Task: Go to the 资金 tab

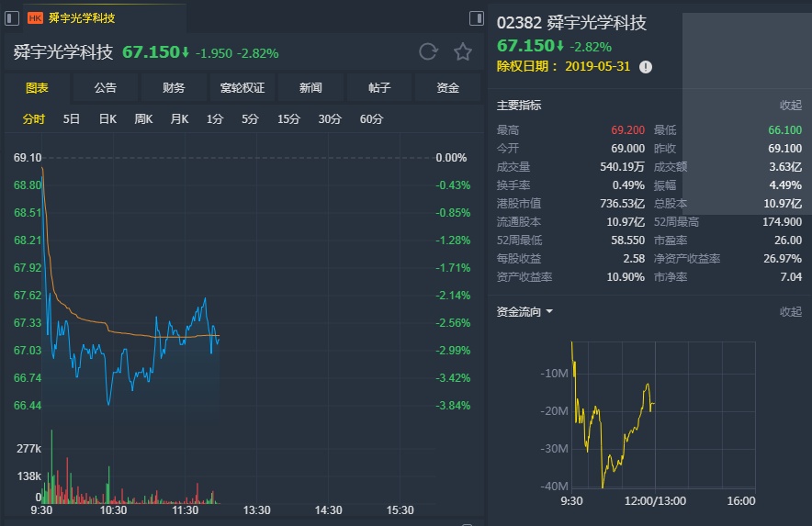Action: tap(447, 88)
